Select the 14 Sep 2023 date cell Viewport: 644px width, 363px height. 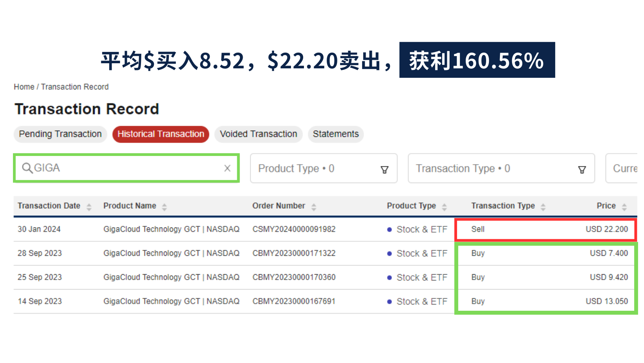pos(40,301)
